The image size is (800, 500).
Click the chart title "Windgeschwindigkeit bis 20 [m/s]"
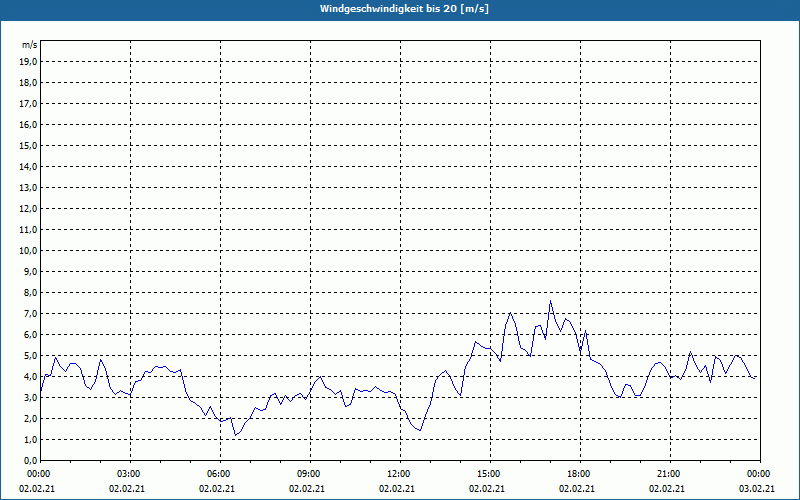click(x=404, y=9)
